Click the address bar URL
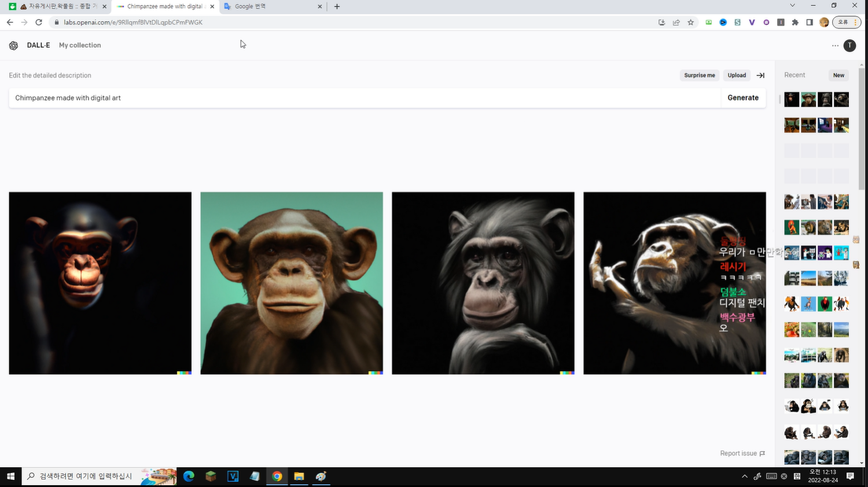 coord(133,23)
